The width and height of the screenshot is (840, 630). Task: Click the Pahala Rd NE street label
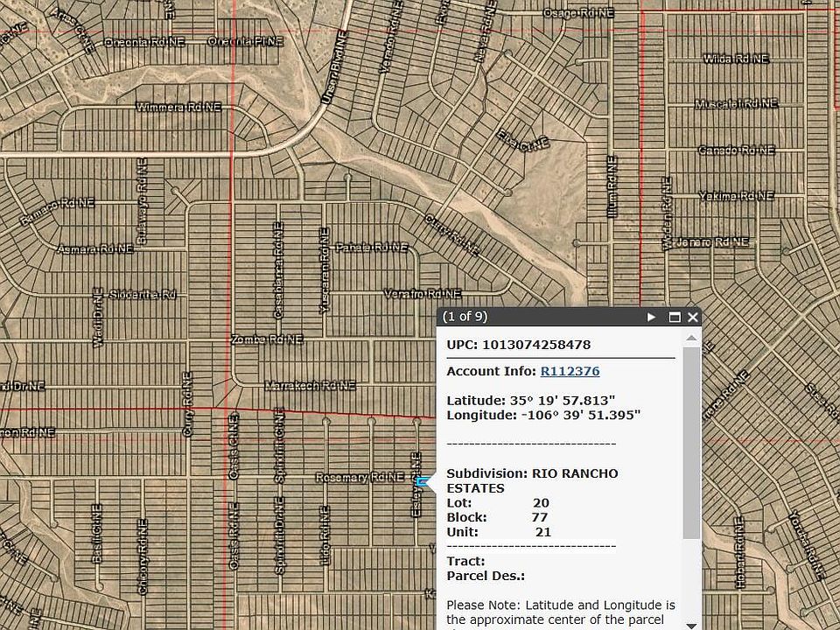point(372,248)
